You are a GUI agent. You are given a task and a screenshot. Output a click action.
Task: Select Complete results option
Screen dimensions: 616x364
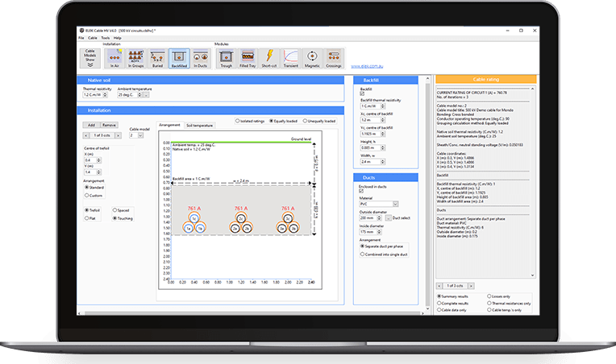(453, 304)
